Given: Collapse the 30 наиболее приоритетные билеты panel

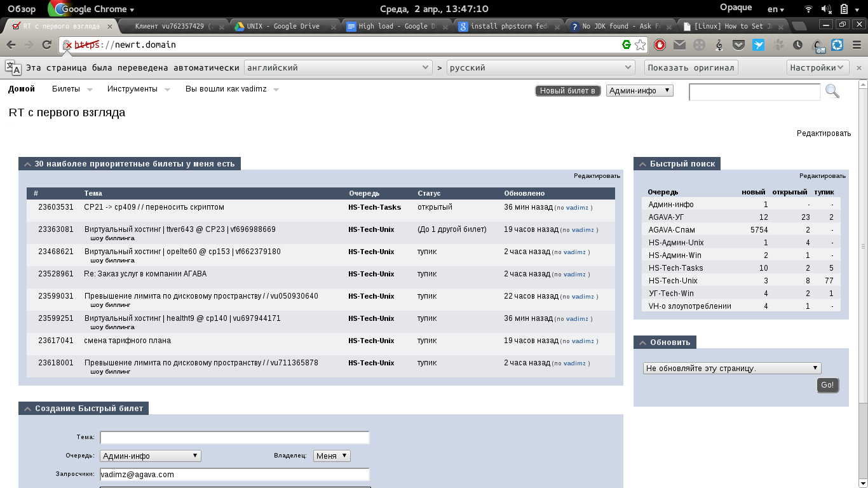Looking at the screenshot, I should 27,164.
